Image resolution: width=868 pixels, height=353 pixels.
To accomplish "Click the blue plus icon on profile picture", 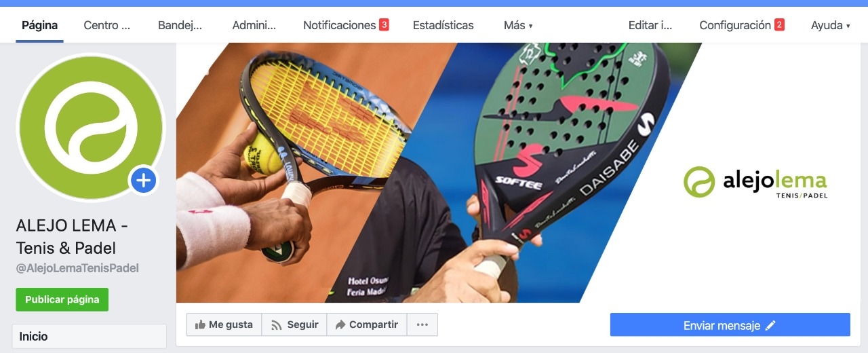I will point(144,181).
